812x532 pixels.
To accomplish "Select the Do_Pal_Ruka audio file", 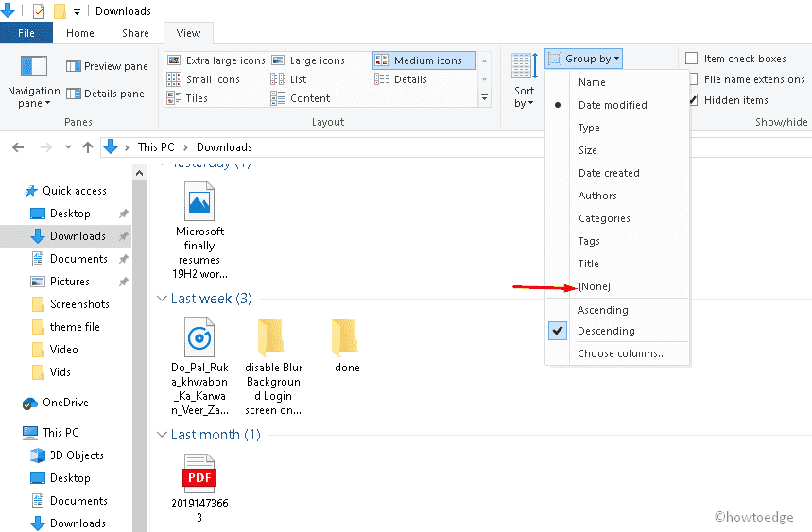I will tap(199, 367).
